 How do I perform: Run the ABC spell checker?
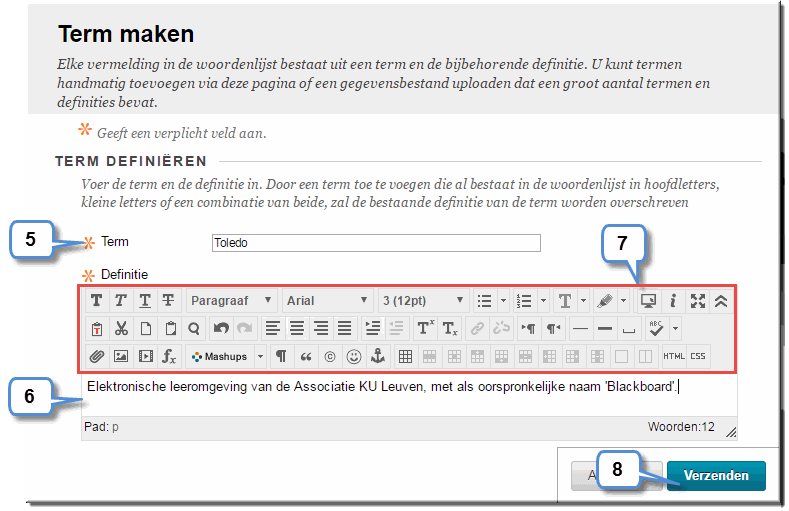pyautogui.click(x=656, y=329)
